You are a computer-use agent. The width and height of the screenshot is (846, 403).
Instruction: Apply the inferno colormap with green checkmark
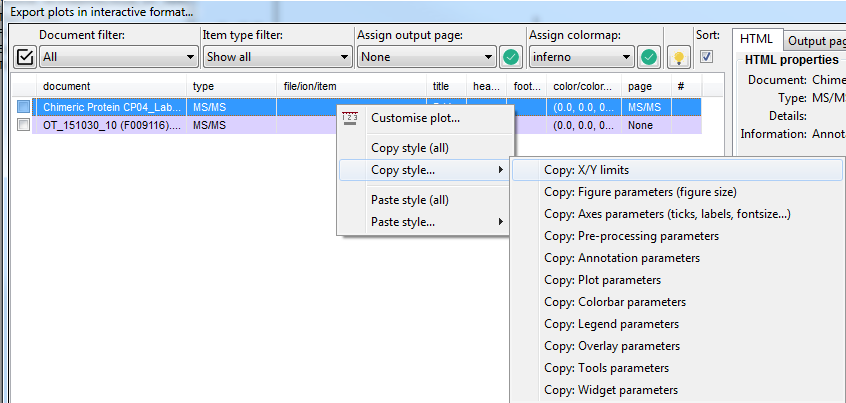649,57
